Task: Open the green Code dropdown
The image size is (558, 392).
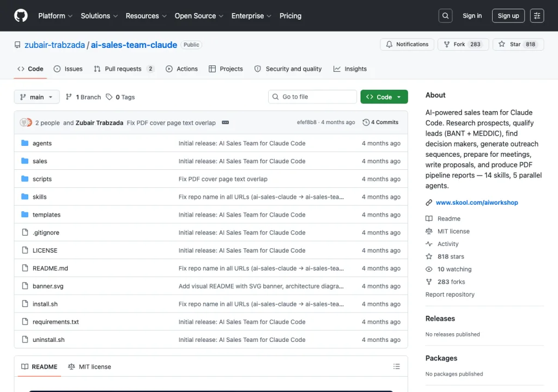Action: [x=384, y=97]
